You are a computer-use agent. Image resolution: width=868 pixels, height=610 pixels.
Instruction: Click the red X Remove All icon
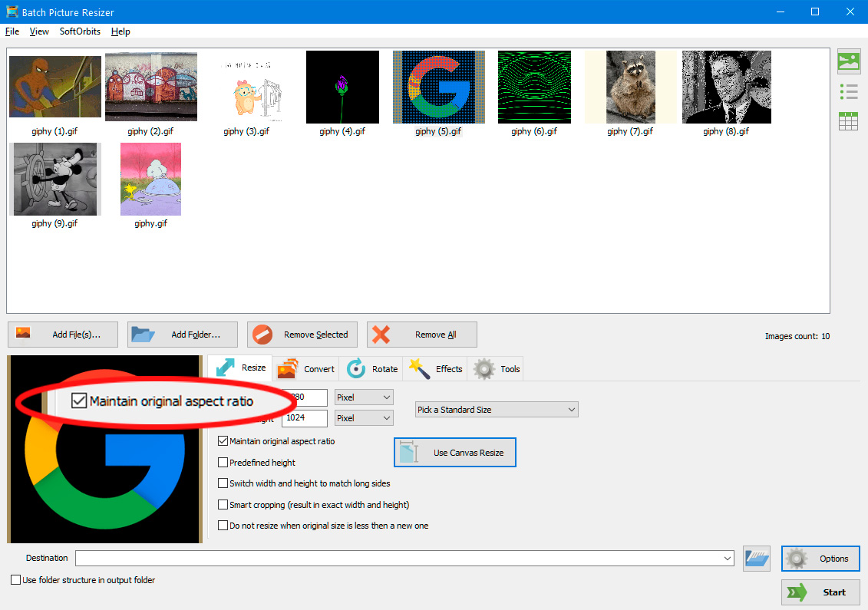[x=381, y=334]
